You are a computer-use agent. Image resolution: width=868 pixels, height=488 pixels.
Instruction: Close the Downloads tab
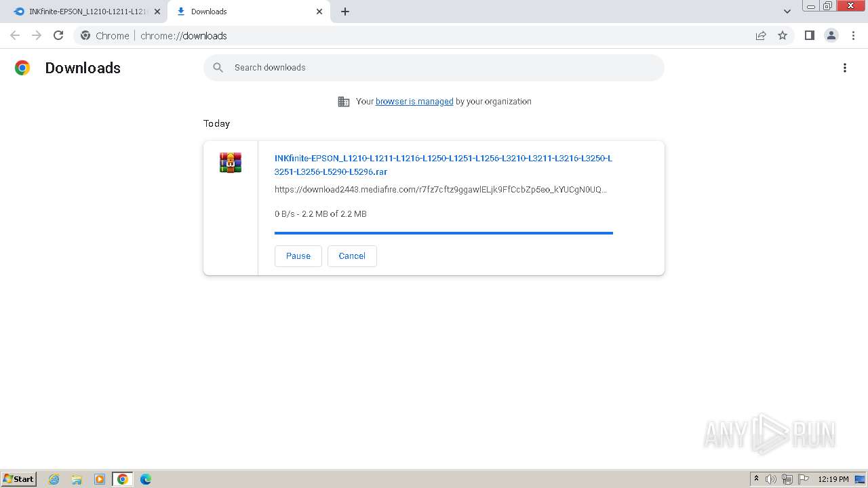click(319, 12)
